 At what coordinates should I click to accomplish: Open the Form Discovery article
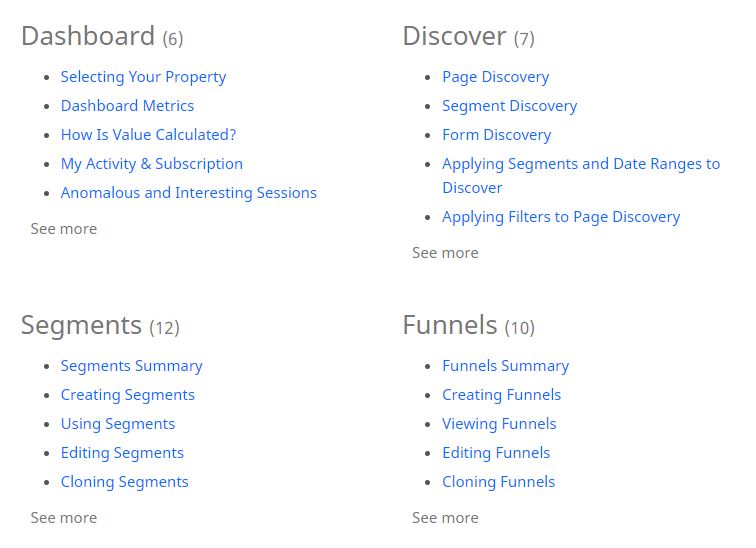(x=496, y=135)
